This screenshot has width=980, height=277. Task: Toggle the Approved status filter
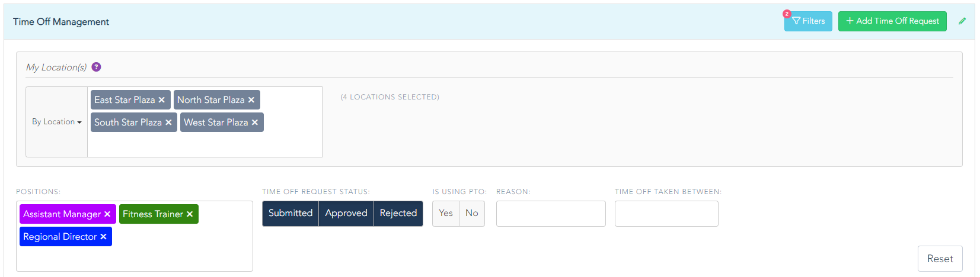pyautogui.click(x=346, y=213)
